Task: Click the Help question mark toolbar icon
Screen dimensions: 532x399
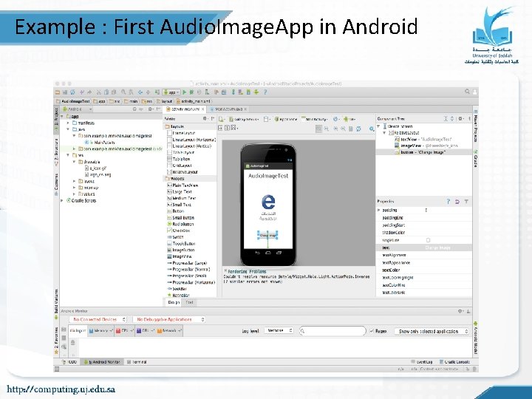Action: [x=265, y=92]
